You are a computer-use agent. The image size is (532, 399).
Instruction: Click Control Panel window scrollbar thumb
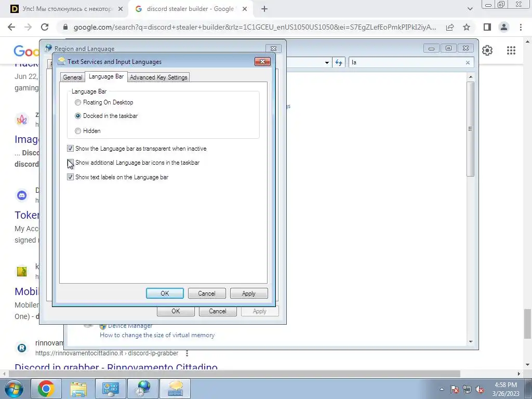pos(470,129)
